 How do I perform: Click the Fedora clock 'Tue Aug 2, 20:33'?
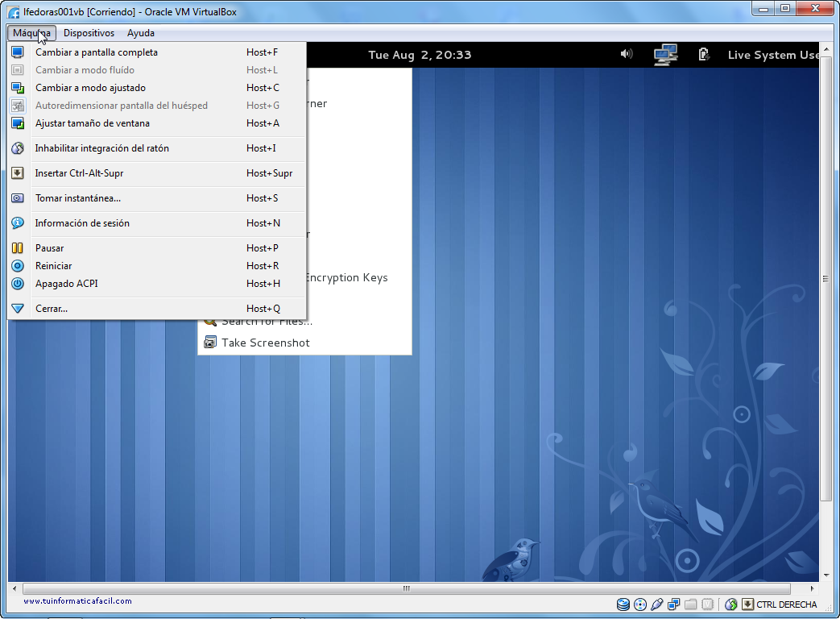click(420, 55)
